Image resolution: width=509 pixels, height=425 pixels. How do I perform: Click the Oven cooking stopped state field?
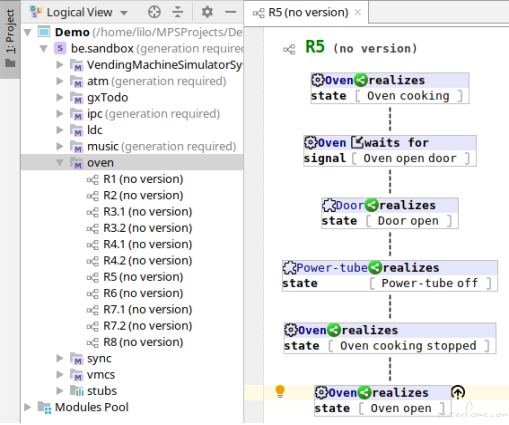click(x=408, y=346)
